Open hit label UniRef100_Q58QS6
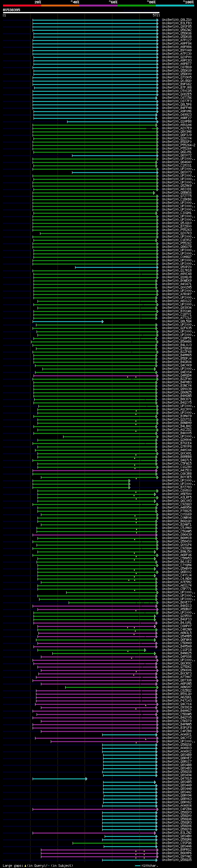This screenshot has width=197, height=868. tap(176, 745)
